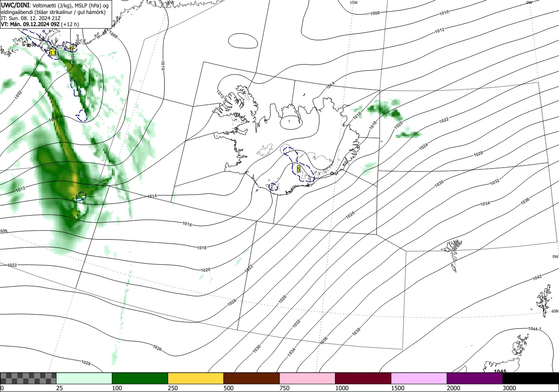The height and width of the screenshot is (392, 559).
Task: Click the black legend swatch above 3000
Action: (x=531, y=378)
